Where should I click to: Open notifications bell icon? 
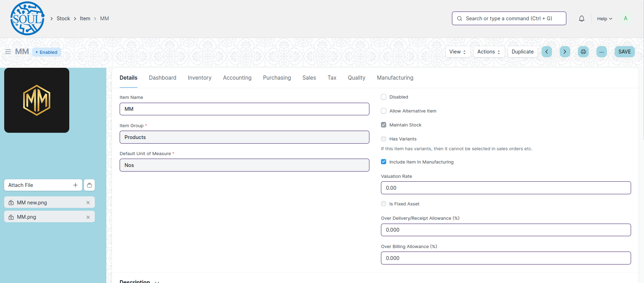[582, 19]
